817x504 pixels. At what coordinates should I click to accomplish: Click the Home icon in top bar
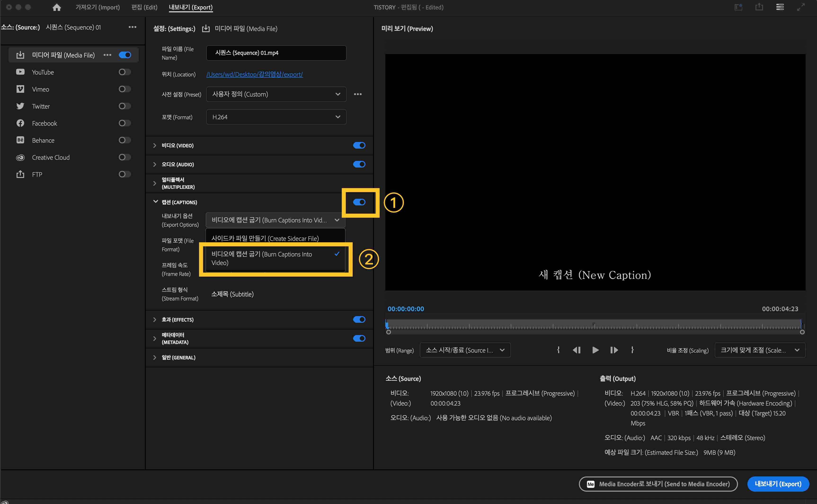57,7
